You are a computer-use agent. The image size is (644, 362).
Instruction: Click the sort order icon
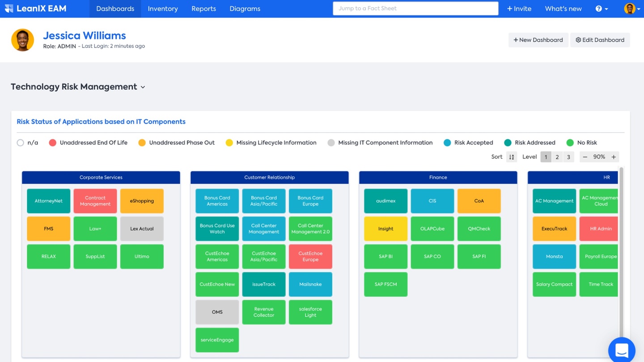(x=512, y=157)
